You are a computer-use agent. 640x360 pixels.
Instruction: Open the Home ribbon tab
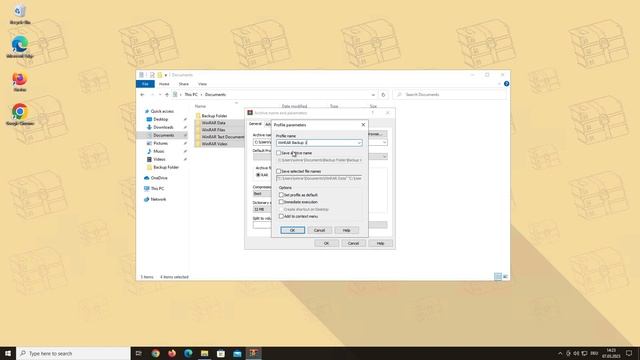164,84
